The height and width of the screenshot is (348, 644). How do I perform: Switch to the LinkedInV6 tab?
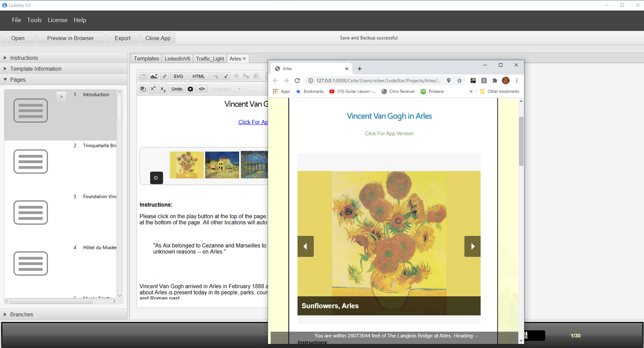(x=177, y=58)
